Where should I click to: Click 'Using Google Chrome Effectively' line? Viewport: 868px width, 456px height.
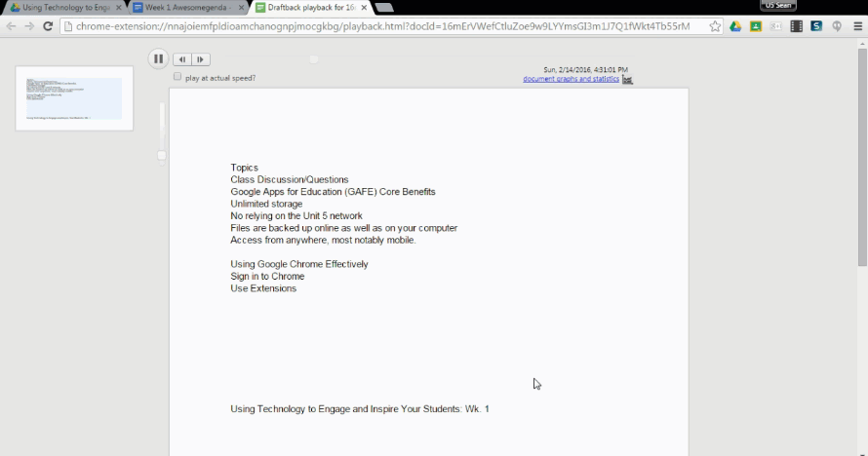pos(299,264)
